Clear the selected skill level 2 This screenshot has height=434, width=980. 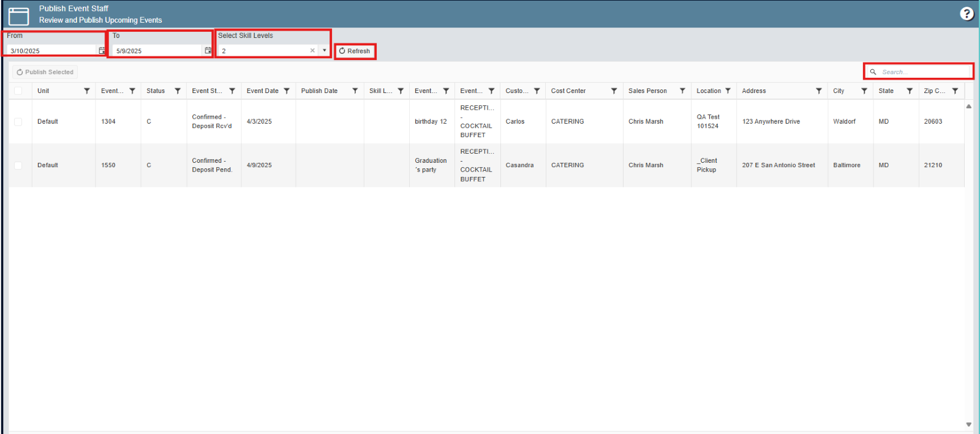312,51
